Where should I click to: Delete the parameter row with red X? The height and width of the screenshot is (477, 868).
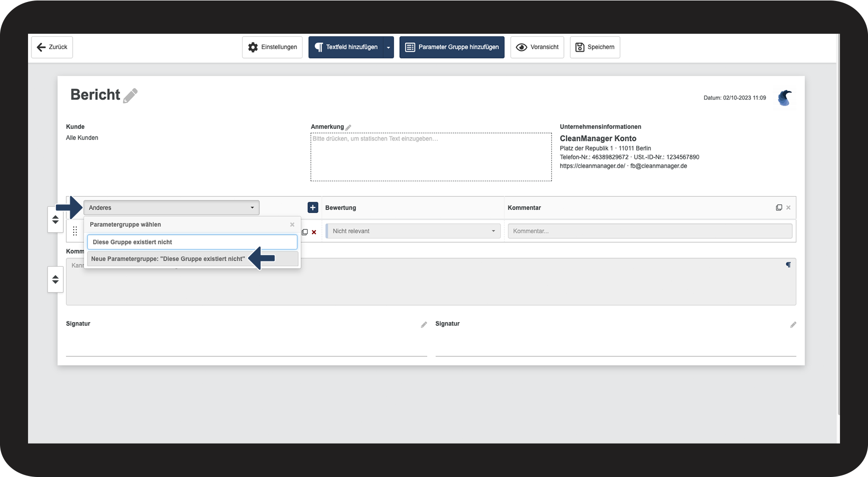pos(314,232)
